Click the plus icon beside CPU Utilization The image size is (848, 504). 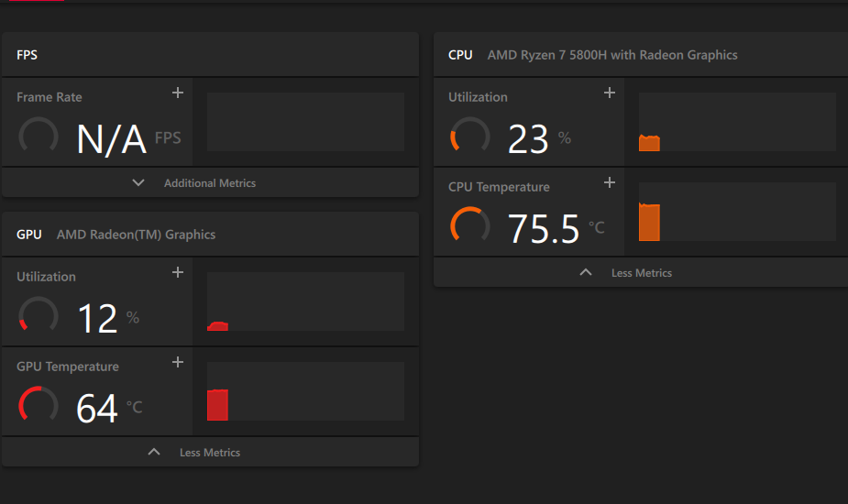(x=610, y=93)
